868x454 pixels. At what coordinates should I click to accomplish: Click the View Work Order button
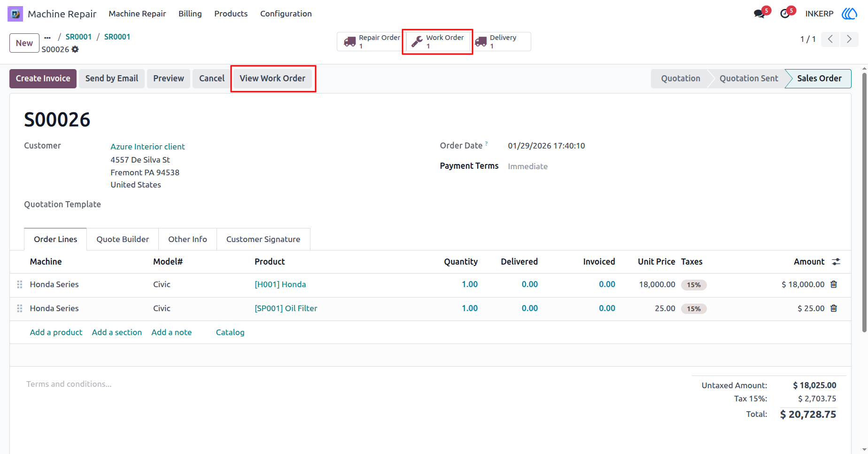click(272, 78)
